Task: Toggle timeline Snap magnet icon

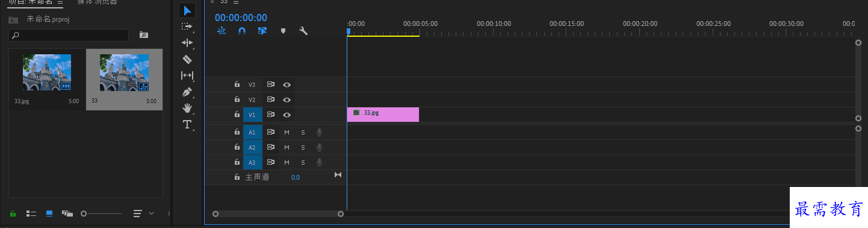Action: [x=242, y=31]
